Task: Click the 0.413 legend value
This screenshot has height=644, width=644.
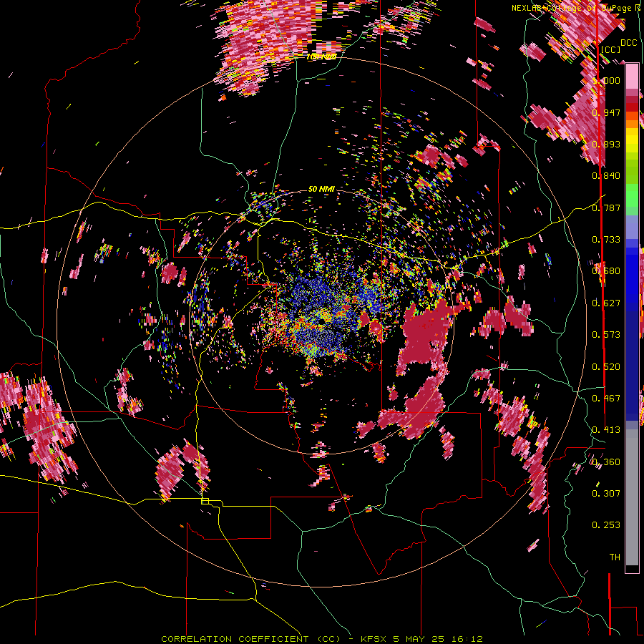Action: (606, 430)
